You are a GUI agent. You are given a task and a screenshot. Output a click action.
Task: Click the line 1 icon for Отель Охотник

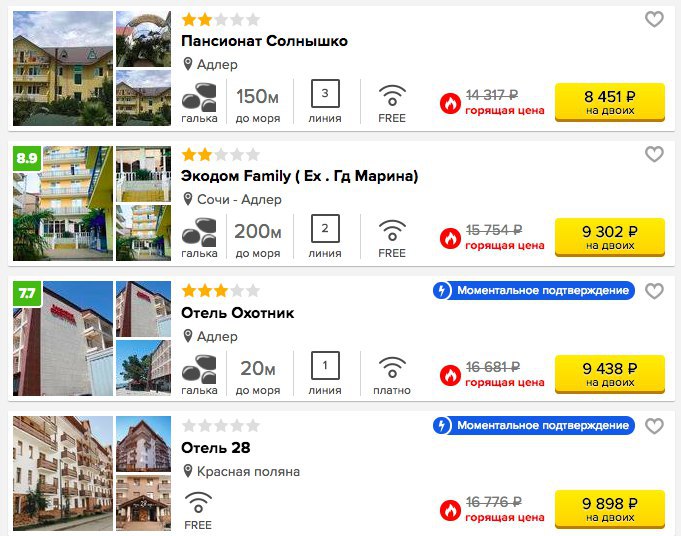click(x=325, y=365)
